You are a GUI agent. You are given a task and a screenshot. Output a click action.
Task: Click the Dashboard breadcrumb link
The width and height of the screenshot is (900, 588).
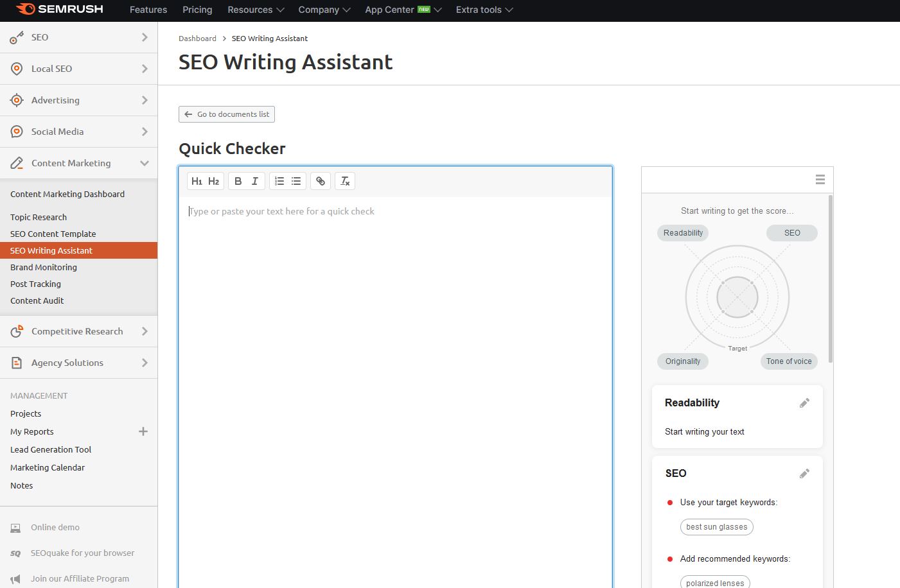pos(197,39)
